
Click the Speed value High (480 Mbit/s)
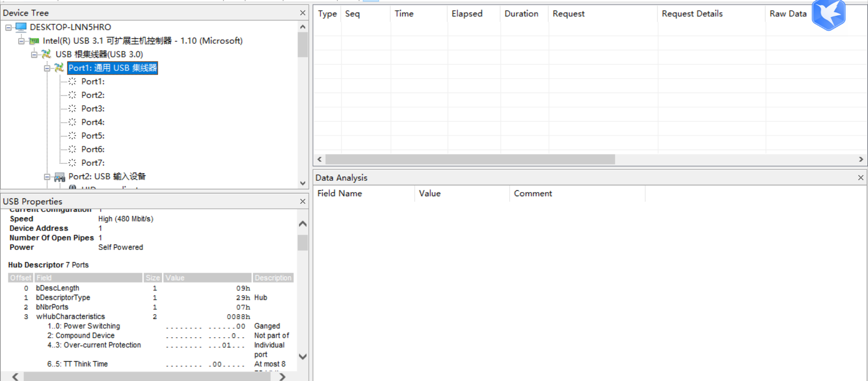click(x=126, y=219)
